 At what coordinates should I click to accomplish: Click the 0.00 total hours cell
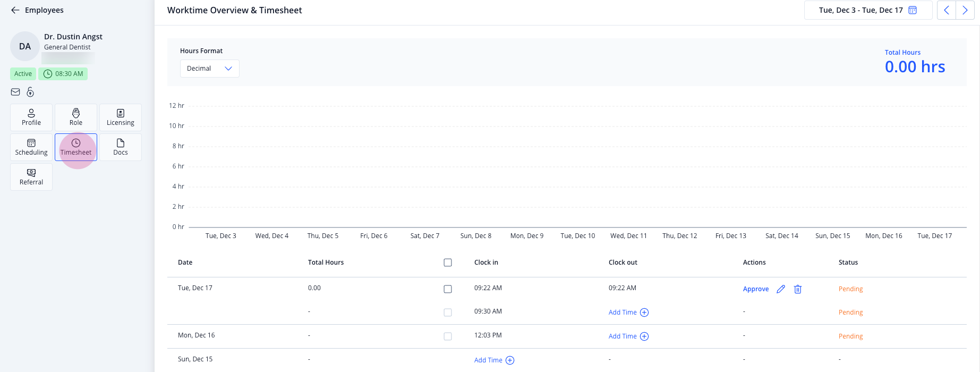(x=314, y=288)
